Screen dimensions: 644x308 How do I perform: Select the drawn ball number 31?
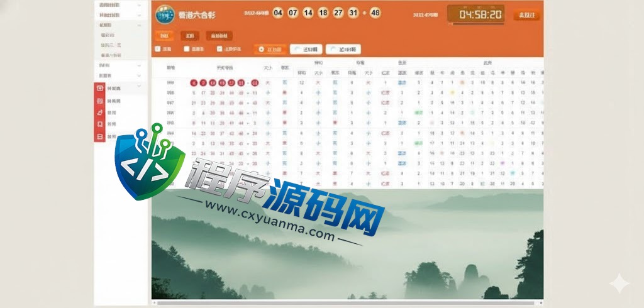[x=353, y=13]
